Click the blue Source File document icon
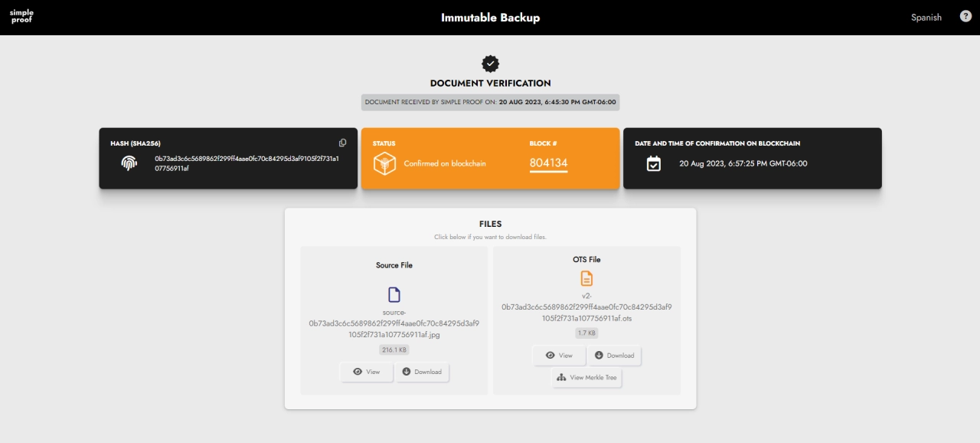The width and height of the screenshot is (980, 443). [394, 295]
